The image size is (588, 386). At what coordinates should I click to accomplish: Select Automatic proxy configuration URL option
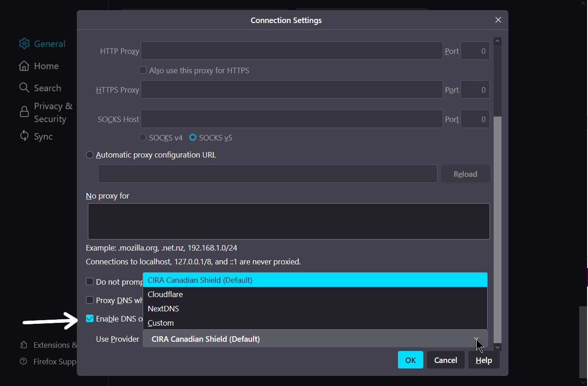click(90, 155)
